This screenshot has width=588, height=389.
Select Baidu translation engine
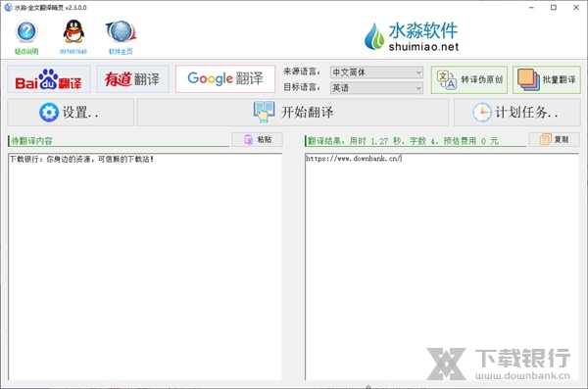pos(49,79)
